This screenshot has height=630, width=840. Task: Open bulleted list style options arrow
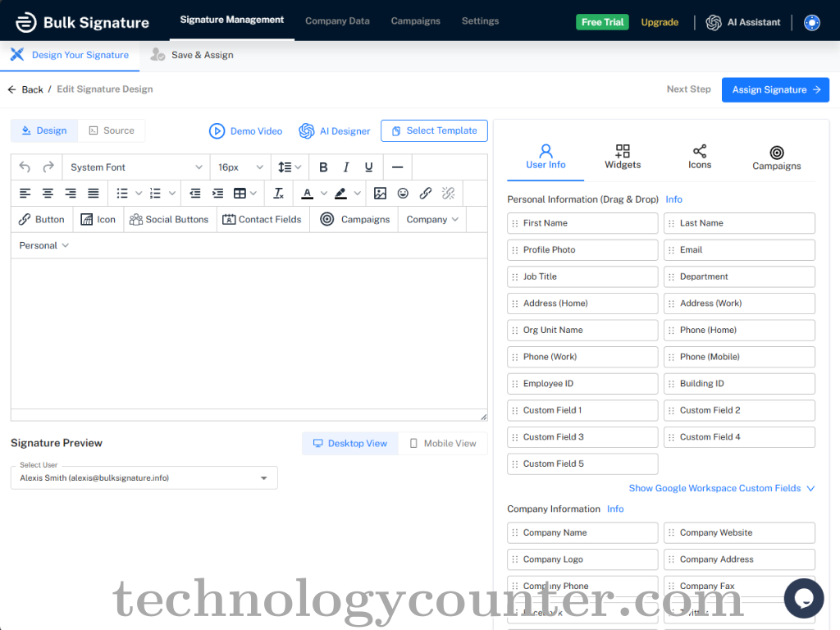139,194
